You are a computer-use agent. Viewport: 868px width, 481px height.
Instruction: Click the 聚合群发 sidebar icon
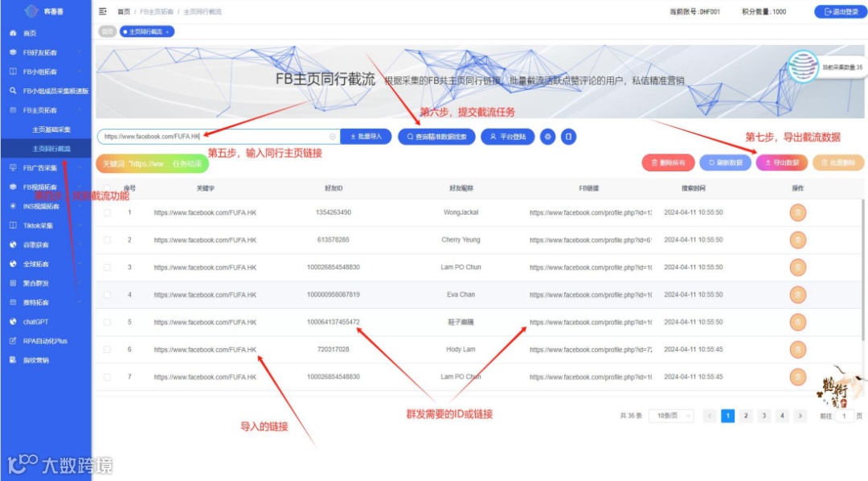(x=13, y=283)
